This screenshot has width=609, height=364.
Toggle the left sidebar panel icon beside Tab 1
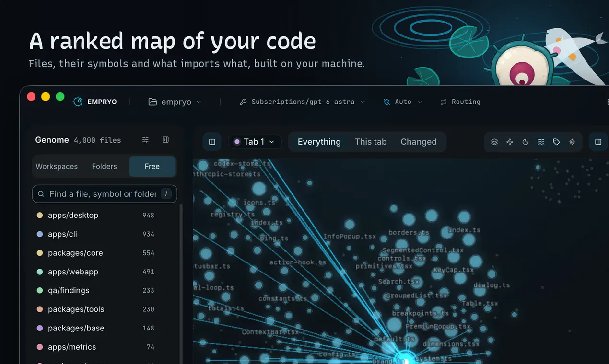(x=212, y=142)
